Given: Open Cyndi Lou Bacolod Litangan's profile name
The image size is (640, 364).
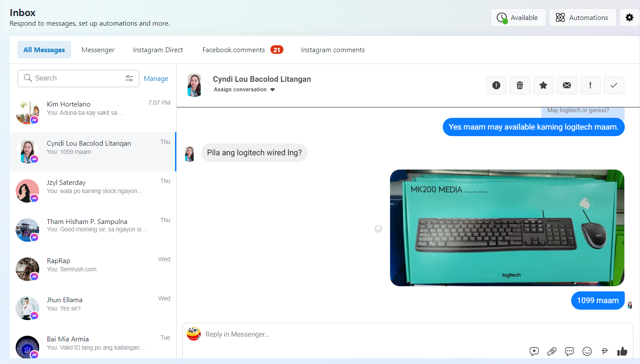Looking at the screenshot, I should point(262,79).
